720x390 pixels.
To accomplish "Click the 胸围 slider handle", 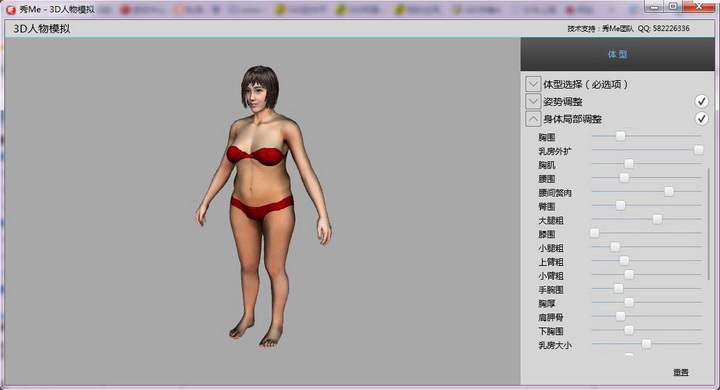I will pos(620,136).
